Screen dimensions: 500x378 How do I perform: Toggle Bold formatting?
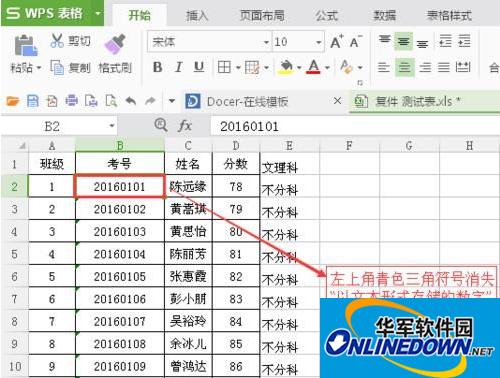tap(158, 67)
